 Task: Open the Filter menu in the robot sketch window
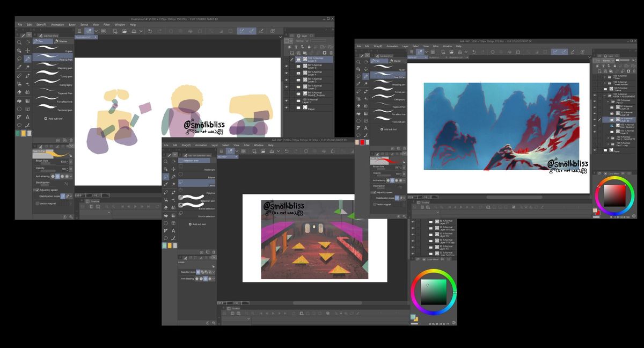(x=107, y=24)
